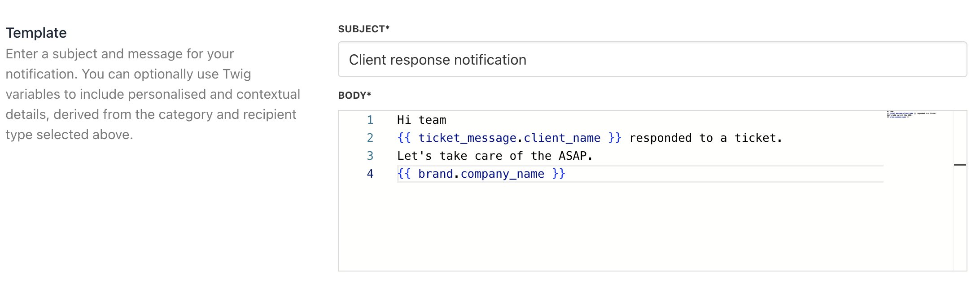Screen dimensions: 980x289
Task: Click 'responded to a ticket.' text on line 2
Action: tap(706, 138)
